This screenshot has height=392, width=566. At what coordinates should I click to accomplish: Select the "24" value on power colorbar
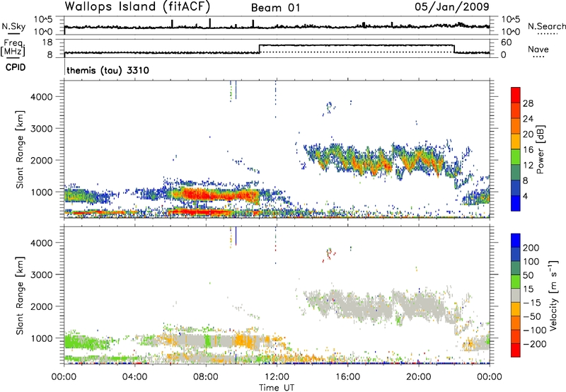pos(528,119)
